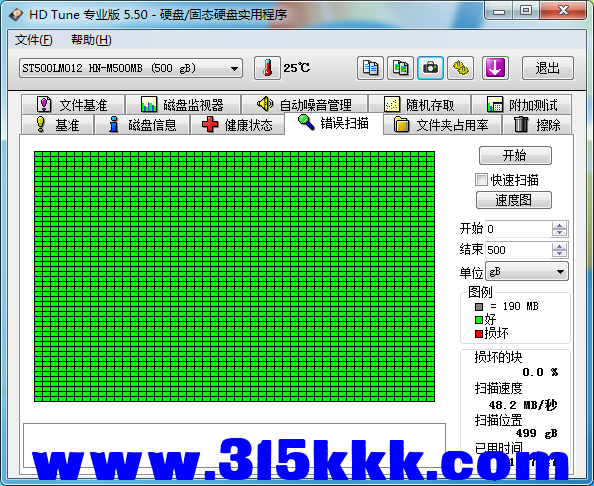This screenshot has width=594, height=486.
Task: Open the 文件(F) menu
Action: coord(33,40)
